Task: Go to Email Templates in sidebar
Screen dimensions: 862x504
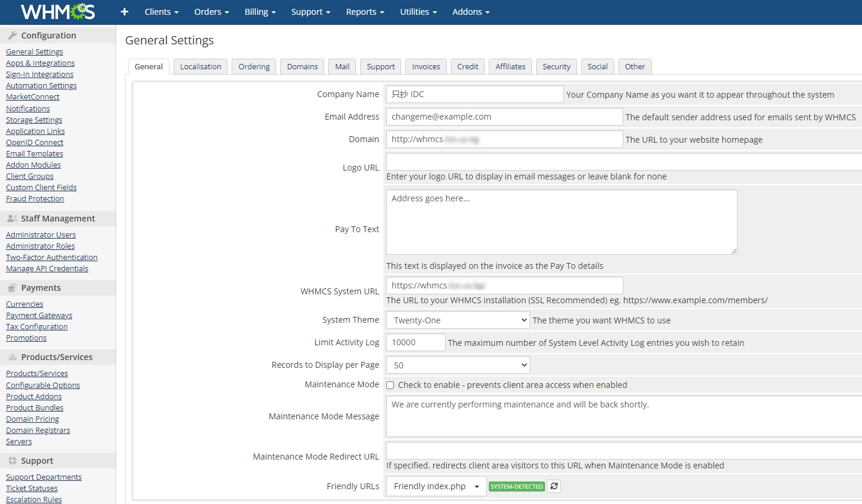Action: pyautogui.click(x=34, y=154)
